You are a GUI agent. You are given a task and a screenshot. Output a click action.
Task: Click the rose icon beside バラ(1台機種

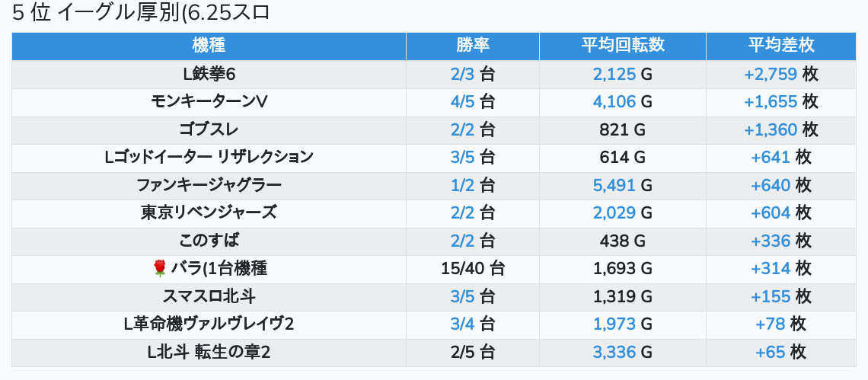click(x=159, y=268)
